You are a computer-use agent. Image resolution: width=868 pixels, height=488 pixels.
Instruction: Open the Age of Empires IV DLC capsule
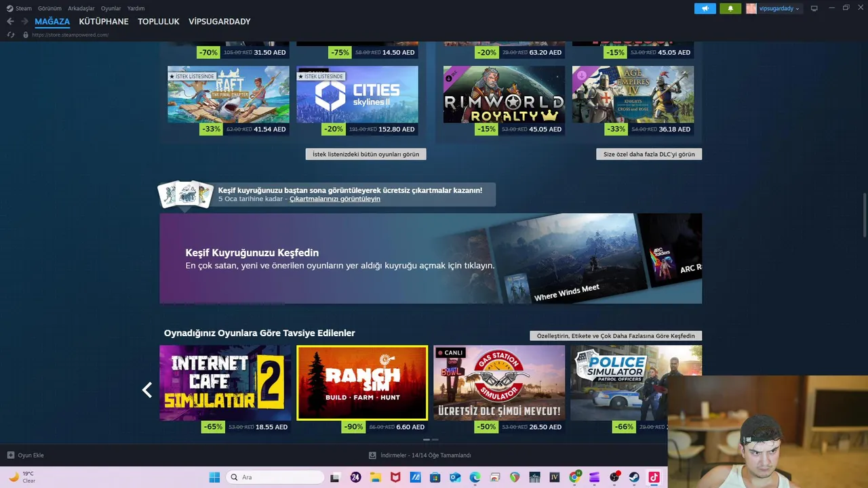point(633,94)
